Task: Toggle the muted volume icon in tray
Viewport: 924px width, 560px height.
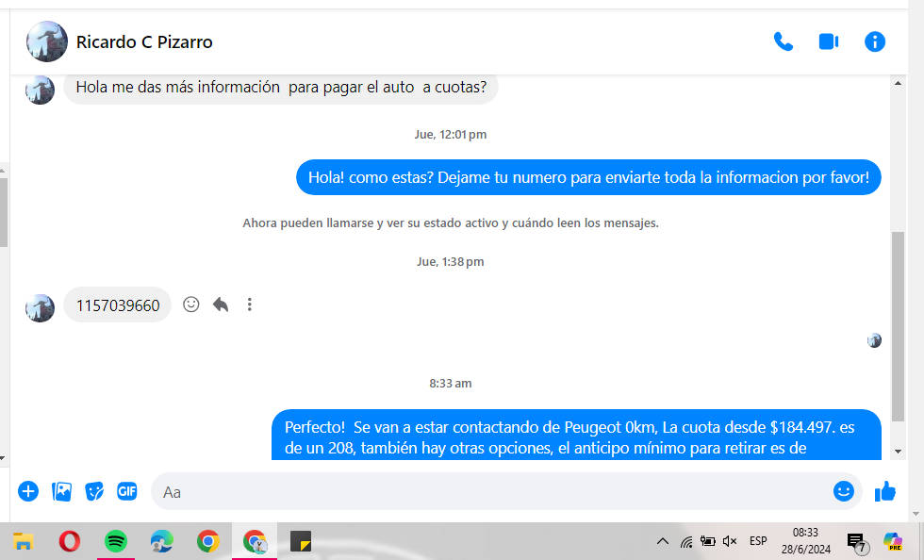Action: [729, 541]
